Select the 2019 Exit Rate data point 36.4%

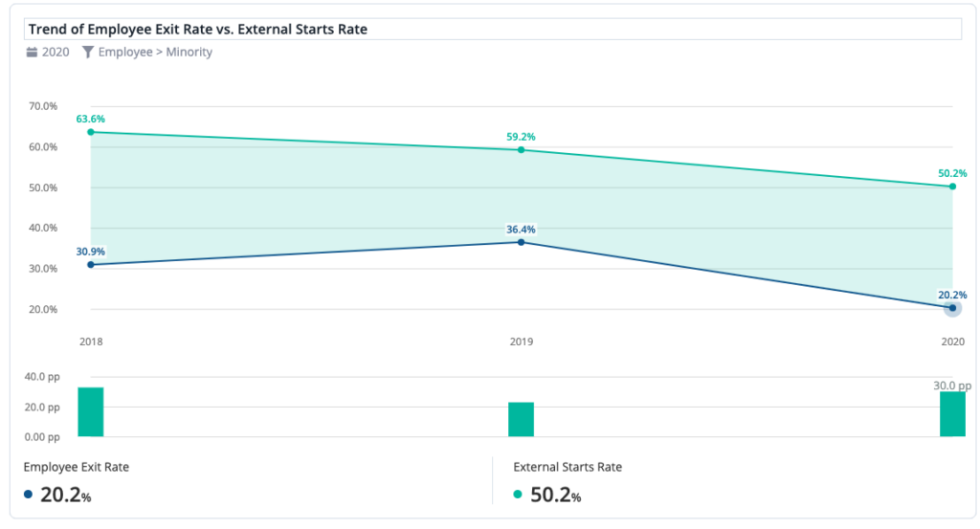point(522,242)
